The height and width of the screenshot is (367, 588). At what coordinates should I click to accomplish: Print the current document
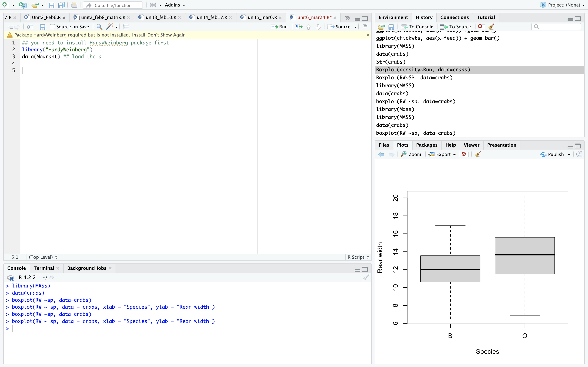[x=74, y=5]
